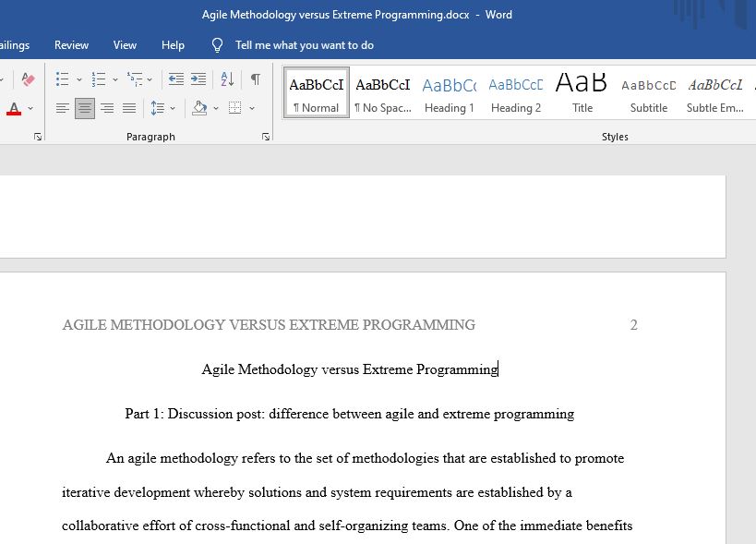Increase the paragraph indent
The image size is (756, 544).
tap(198, 79)
